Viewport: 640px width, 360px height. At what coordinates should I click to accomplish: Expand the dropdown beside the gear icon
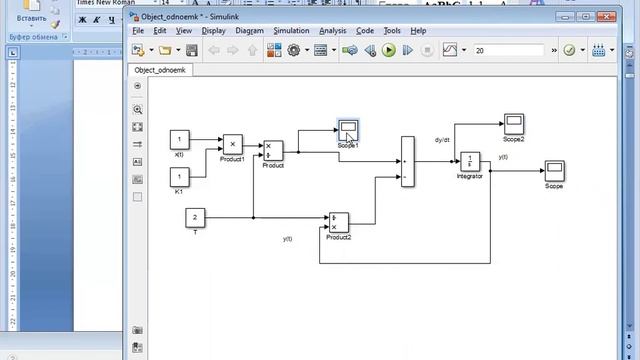(307, 50)
